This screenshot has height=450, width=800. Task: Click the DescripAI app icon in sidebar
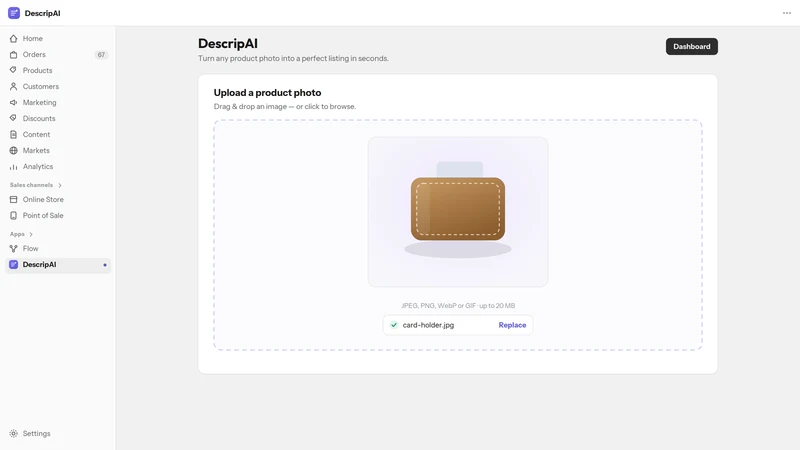pyautogui.click(x=14, y=265)
